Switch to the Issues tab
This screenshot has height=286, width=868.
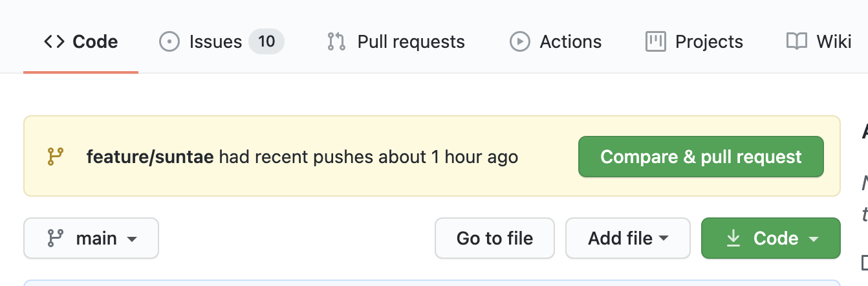pos(215,42)
